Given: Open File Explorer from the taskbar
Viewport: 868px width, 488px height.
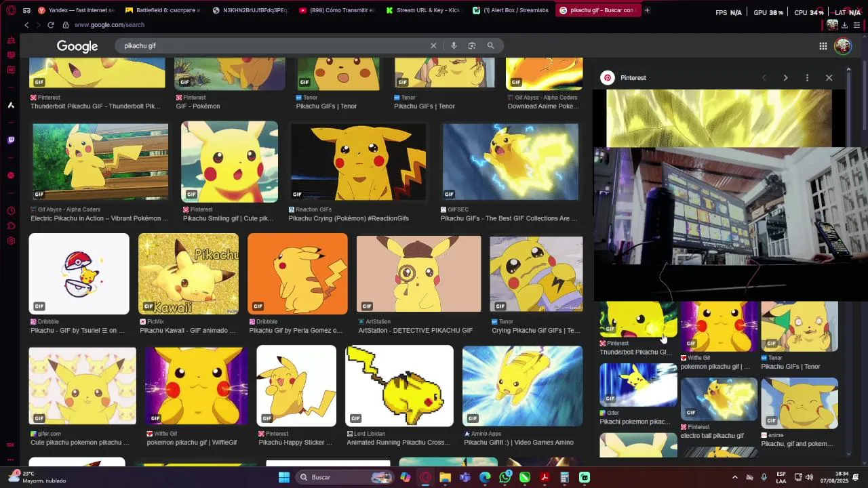Looking at the screenshot, I should 445,477.
